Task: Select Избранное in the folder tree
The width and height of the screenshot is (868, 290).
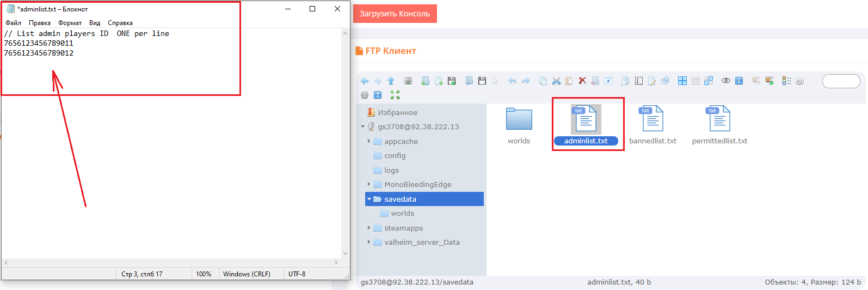Action: coord(397,112)
